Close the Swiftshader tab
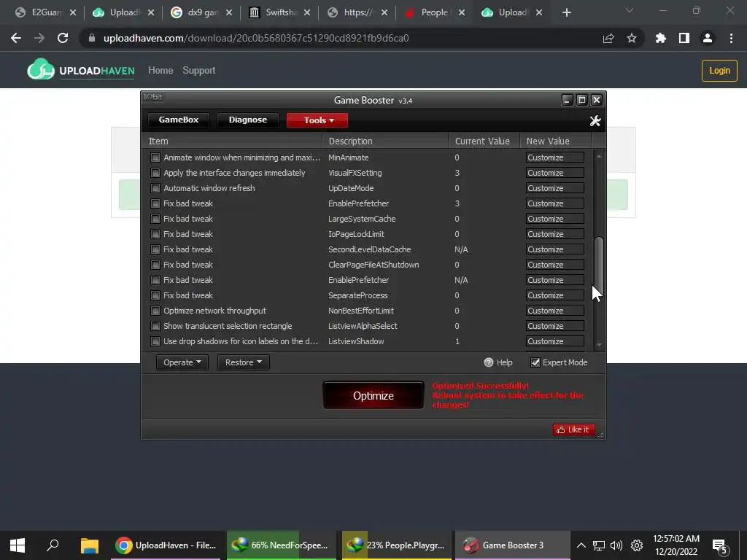747x560 pixels. pos(307,12)
